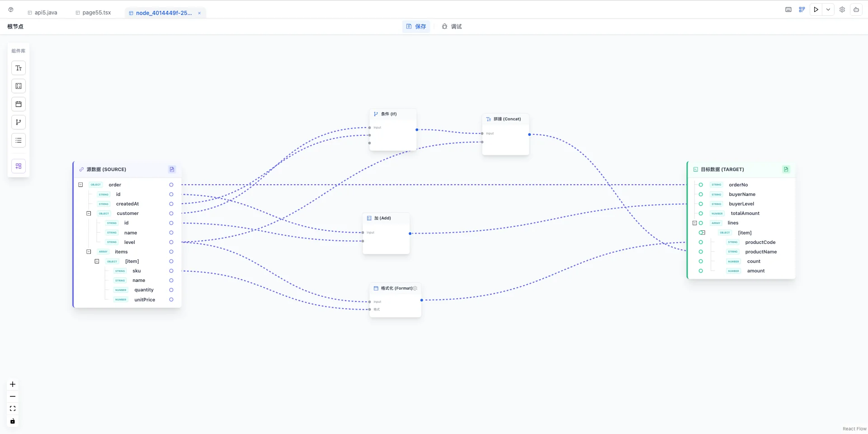The image size is (868, 434).
Task: Select the branch condition component in library
Action: 19,122
